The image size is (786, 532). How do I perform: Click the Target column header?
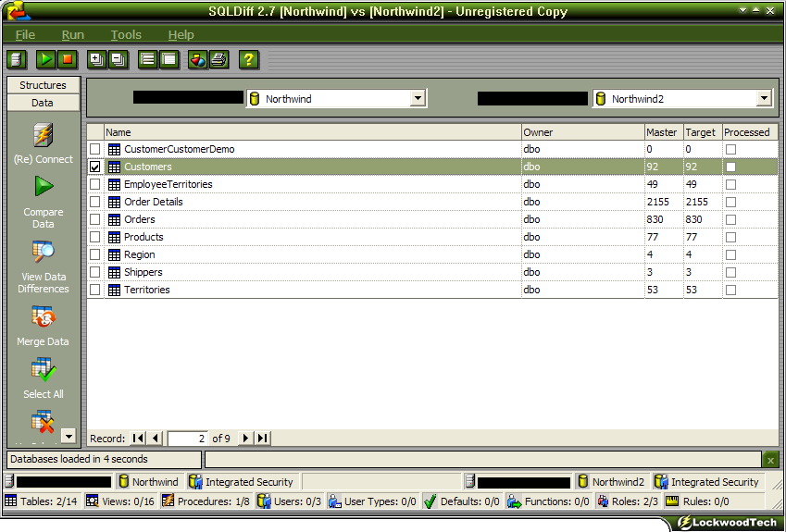click(x=703, y=132)
